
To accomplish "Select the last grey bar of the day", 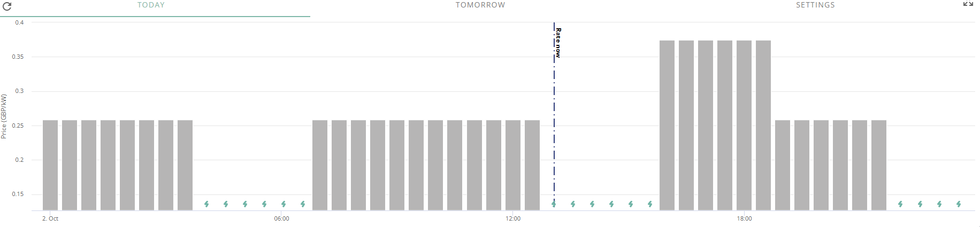I will pos(879,165).
